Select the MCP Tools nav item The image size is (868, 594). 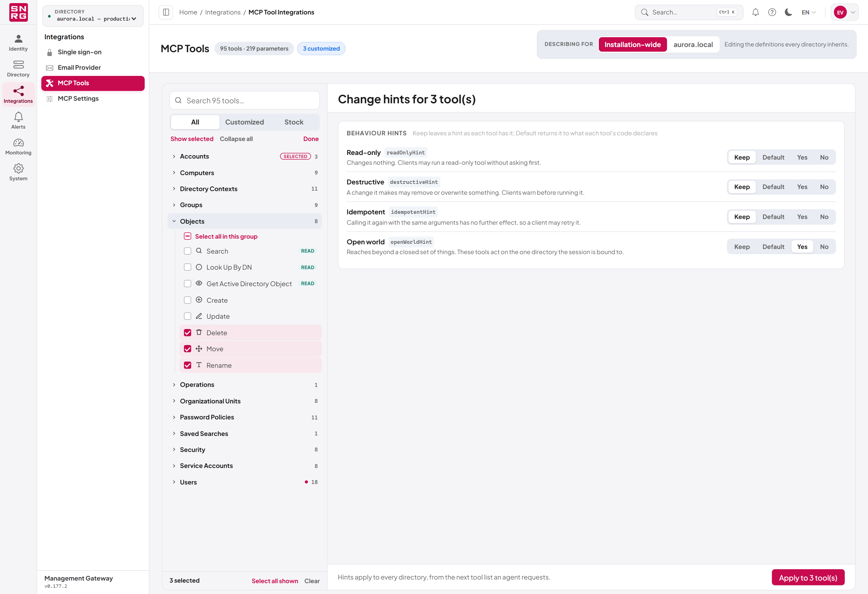93,83
